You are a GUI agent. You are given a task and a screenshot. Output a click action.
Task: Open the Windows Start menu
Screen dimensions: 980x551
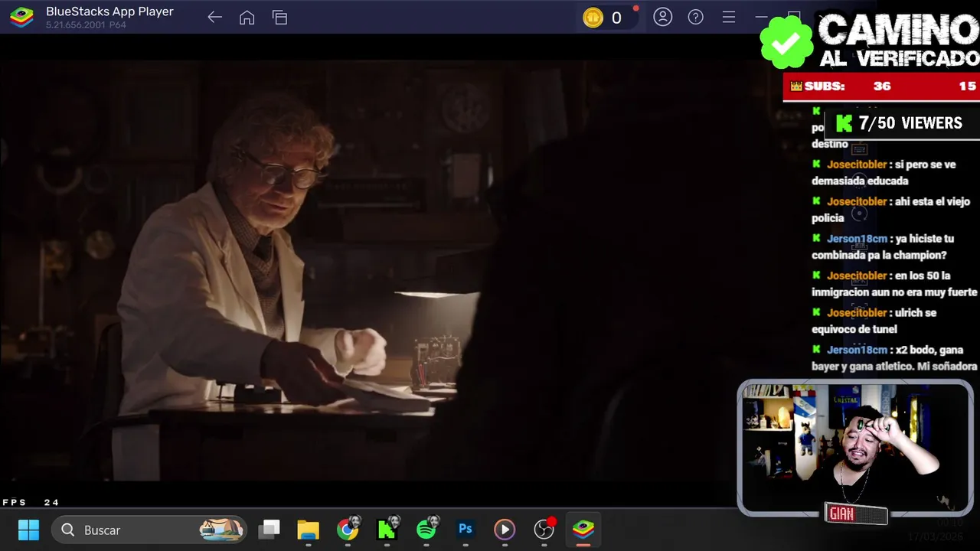(x=29, y=530)
